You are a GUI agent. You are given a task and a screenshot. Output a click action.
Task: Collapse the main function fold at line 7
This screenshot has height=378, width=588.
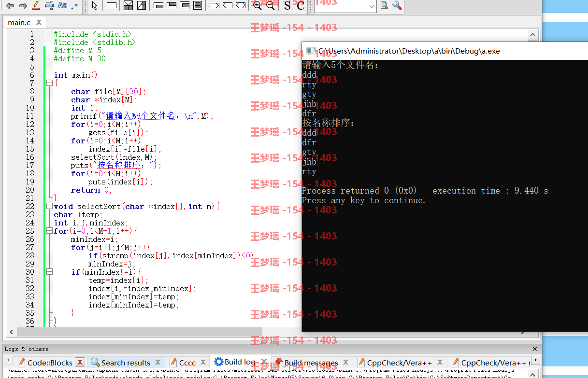(49, 83)
